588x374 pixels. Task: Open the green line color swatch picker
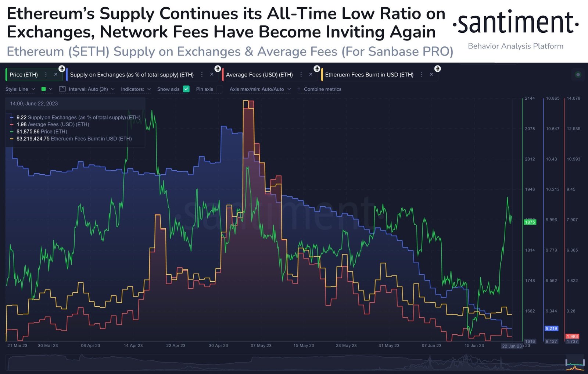pos(43,89)
